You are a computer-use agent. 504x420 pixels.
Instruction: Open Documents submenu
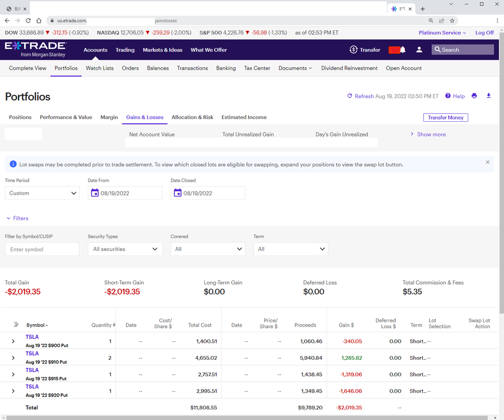coord(295,68)
